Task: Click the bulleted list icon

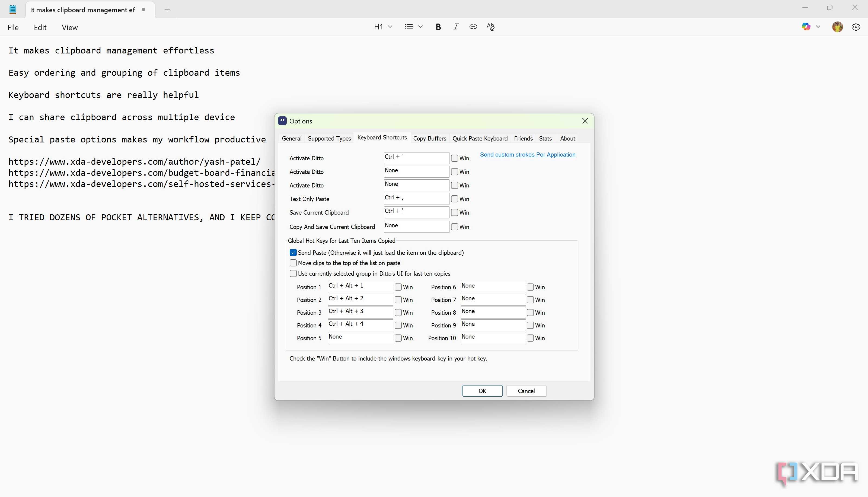Action: [409, 27]
